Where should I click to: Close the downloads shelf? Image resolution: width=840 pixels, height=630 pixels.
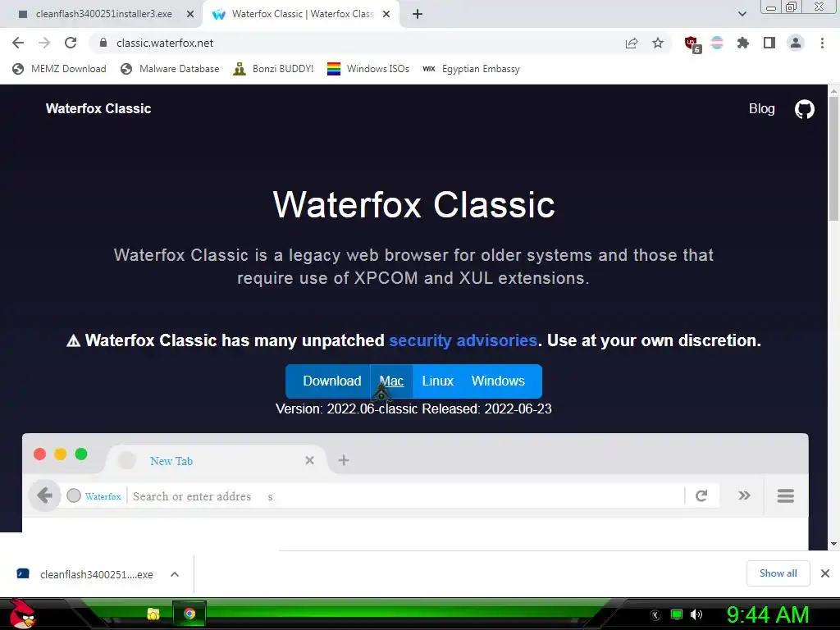(x=825, y=573)
